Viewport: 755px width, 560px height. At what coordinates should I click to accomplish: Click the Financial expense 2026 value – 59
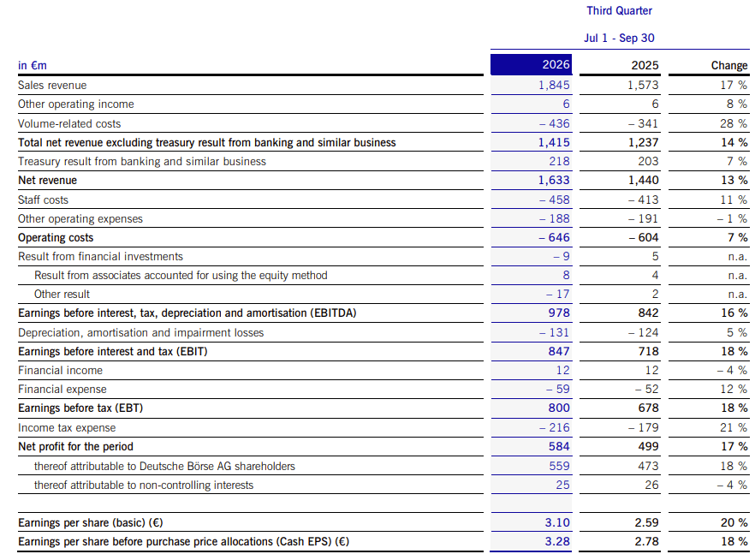[x=557, y=389]
